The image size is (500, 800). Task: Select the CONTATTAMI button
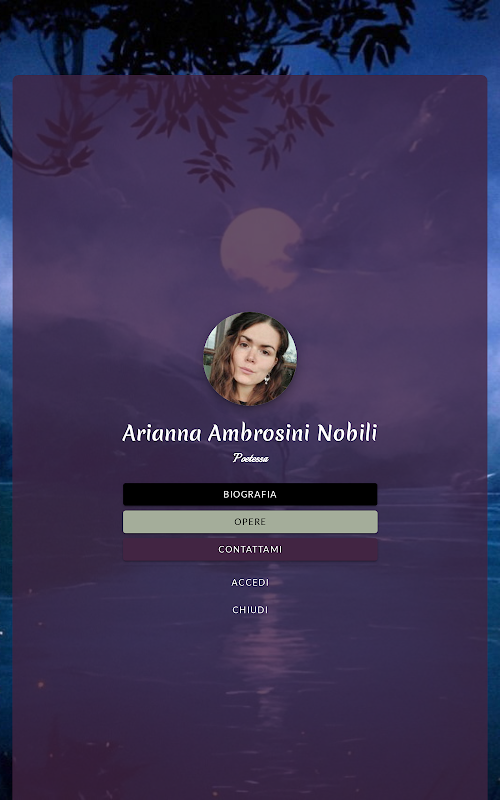[250, 549]
